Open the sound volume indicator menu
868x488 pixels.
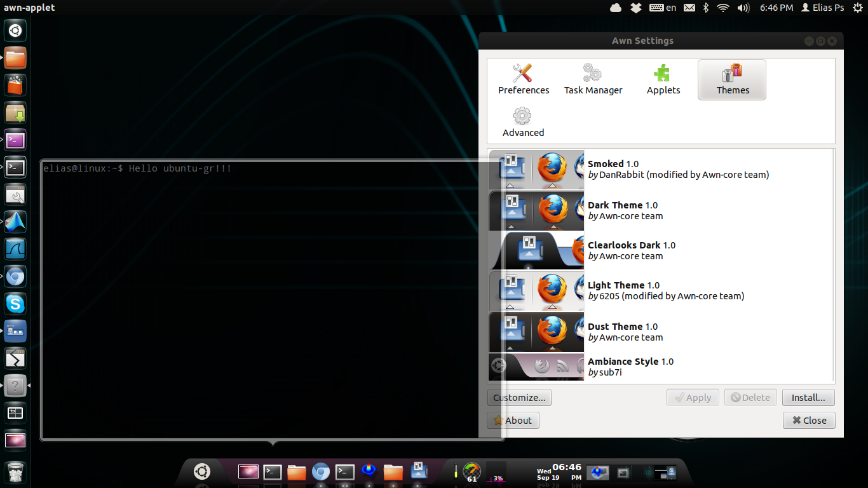tap(743, 8)
